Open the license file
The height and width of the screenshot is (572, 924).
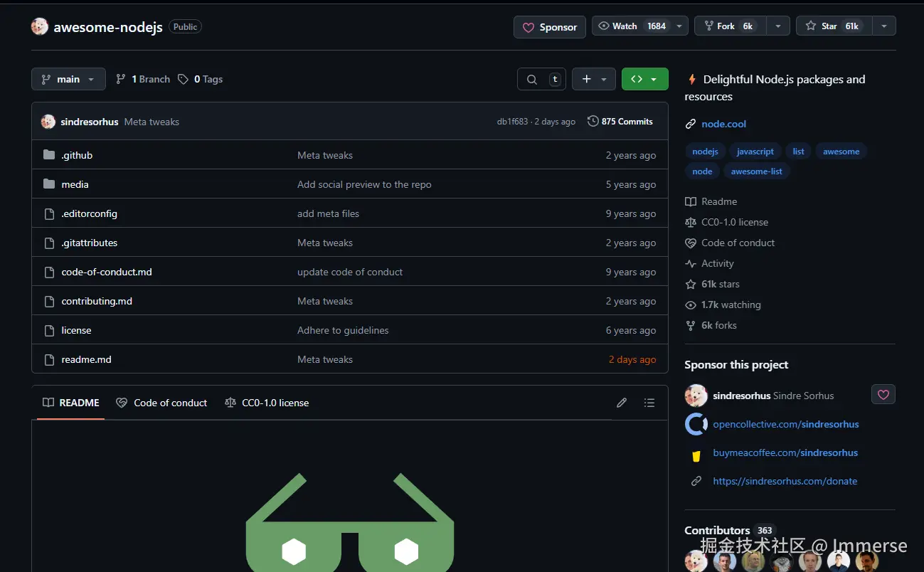(x=76, y=330)
